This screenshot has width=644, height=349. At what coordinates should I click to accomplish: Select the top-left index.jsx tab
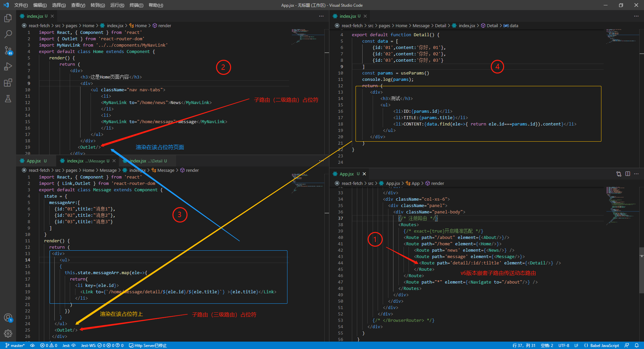pos(37,16)
